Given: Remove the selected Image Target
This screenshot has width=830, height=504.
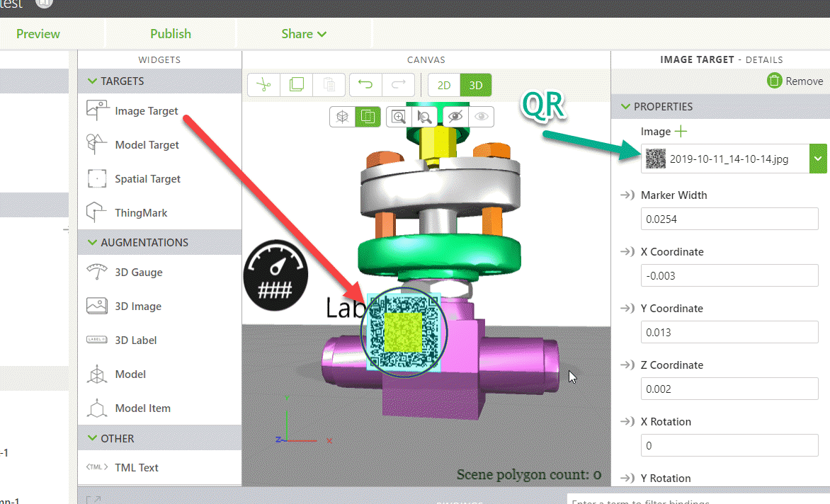Looking at the screenshot, I should 795,81.
